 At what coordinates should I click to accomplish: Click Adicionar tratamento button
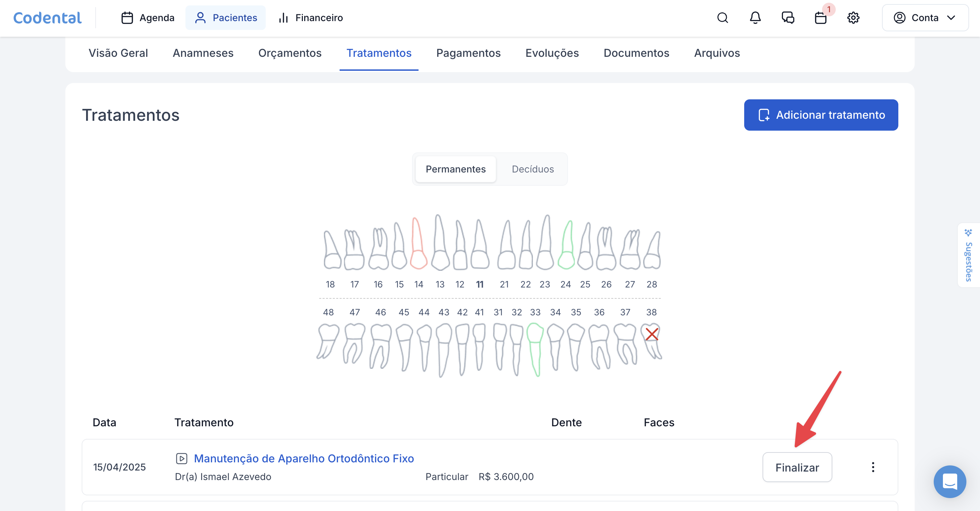tap(821, 115)
